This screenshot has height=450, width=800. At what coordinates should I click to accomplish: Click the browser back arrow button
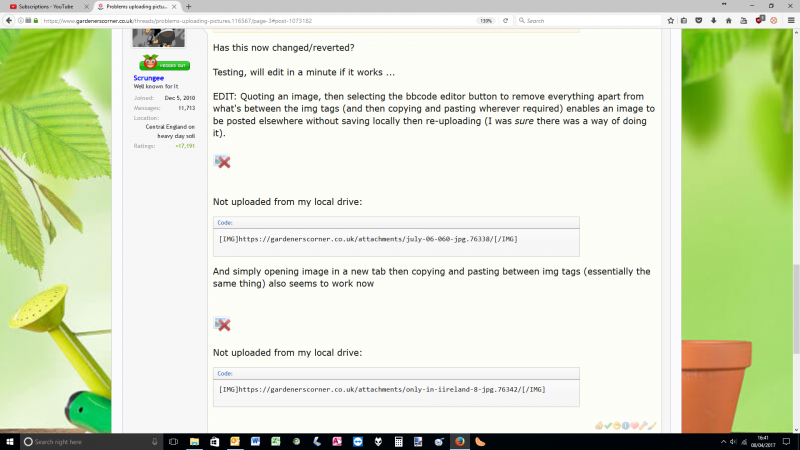click(x=9, y=20)
